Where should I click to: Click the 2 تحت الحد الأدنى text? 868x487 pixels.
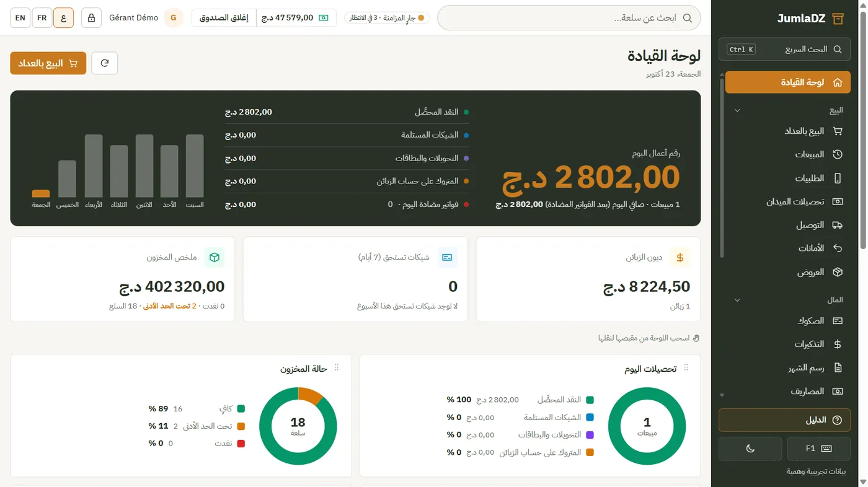click(170, 306)
